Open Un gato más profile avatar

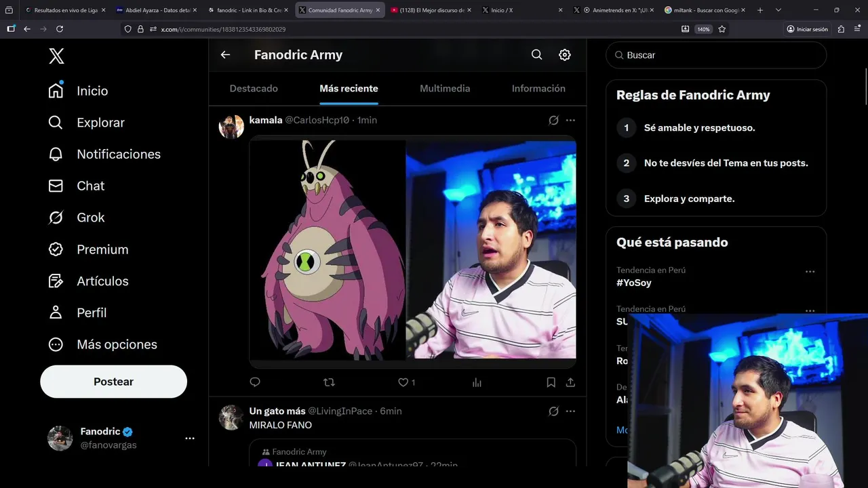tap(231, 418)
